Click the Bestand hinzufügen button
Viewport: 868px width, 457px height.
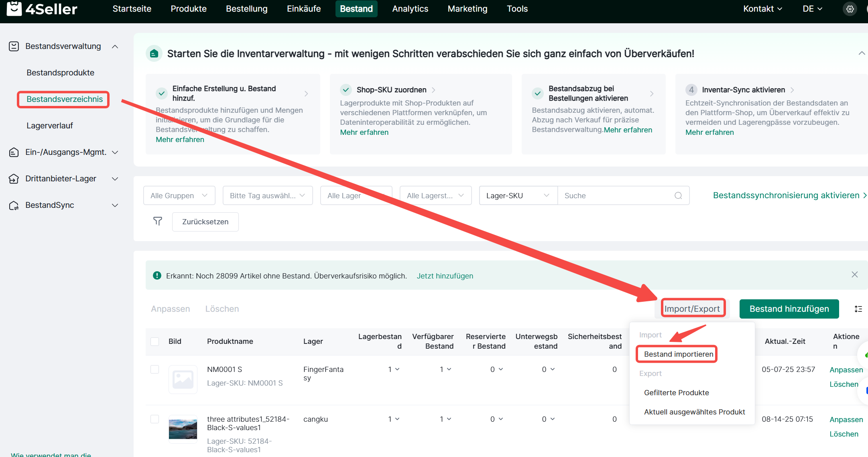click(x=789, y=309)
